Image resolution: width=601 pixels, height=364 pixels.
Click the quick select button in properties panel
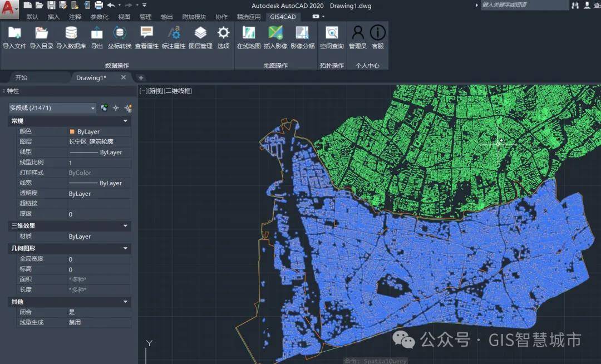point(128,108)
